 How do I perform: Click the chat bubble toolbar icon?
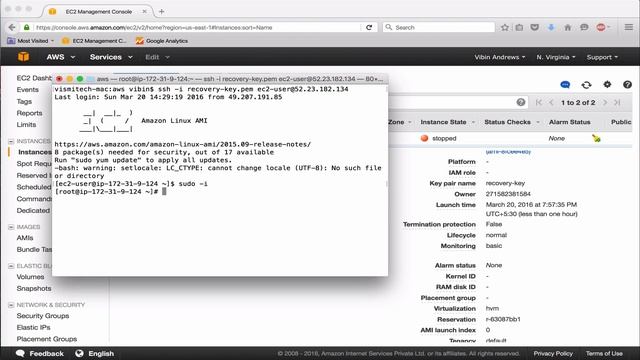[x=584, y=27]
